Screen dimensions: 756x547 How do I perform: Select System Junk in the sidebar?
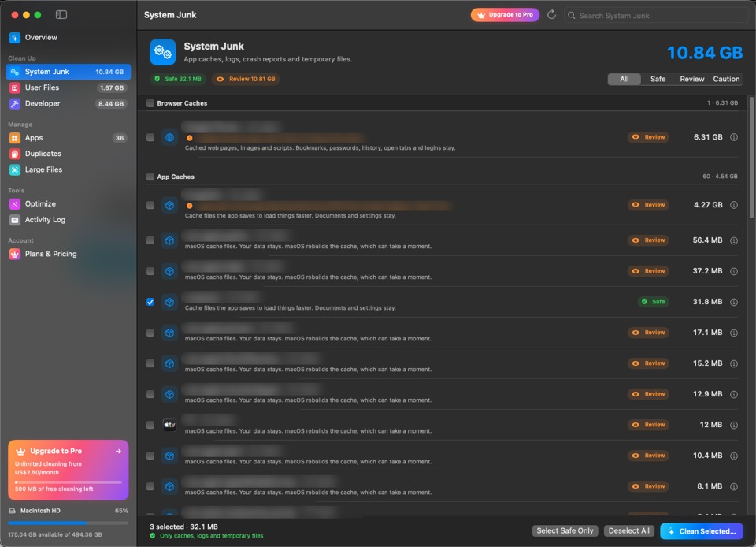coord(69,72)
